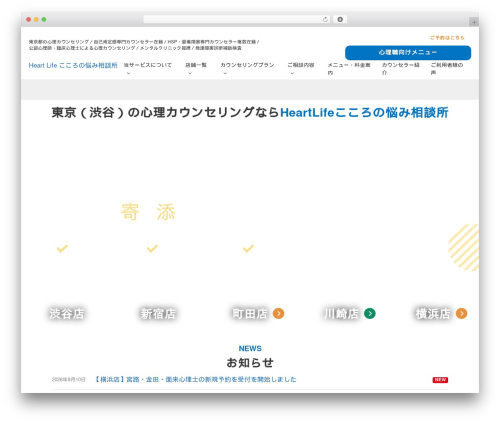The width and height of the screenshot is (500, 423).
Task: Click the Heart Life こころの悩み相談所 logo link
Action: 73,65
